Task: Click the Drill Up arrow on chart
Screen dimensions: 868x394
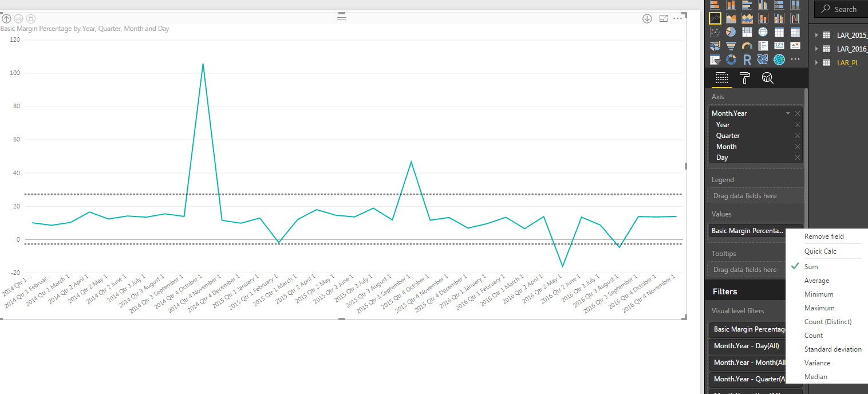Action: [6, 18]
